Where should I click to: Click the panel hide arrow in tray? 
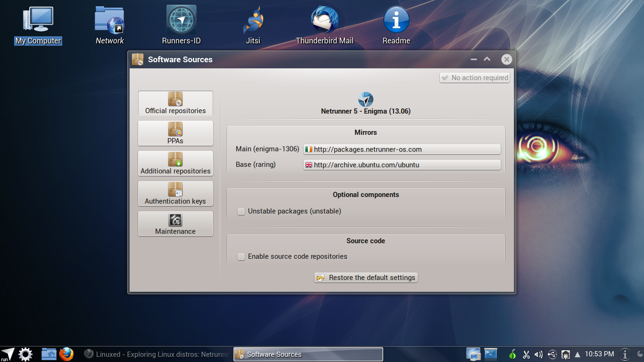pyautogui.click(x=577, y=354)
